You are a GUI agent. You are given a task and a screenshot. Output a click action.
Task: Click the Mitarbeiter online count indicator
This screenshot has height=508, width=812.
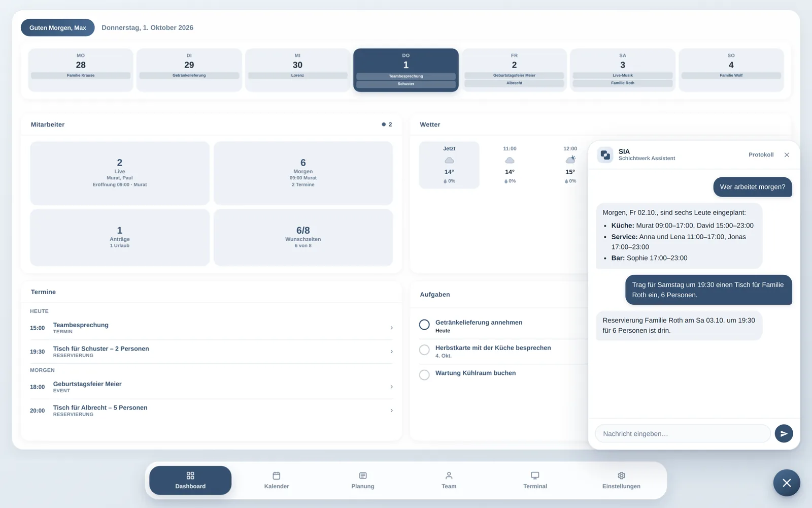click(387, 124)
